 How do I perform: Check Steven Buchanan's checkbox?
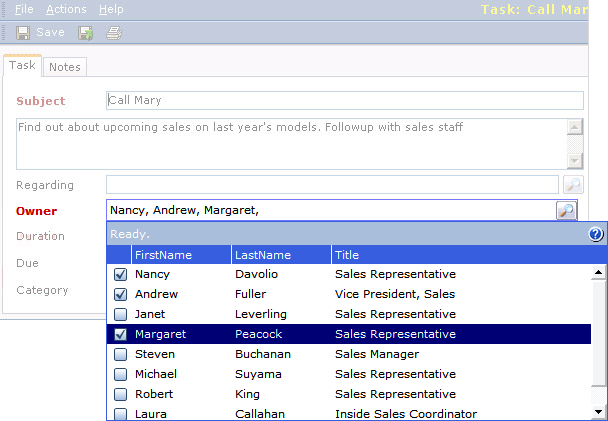(120, 354)
